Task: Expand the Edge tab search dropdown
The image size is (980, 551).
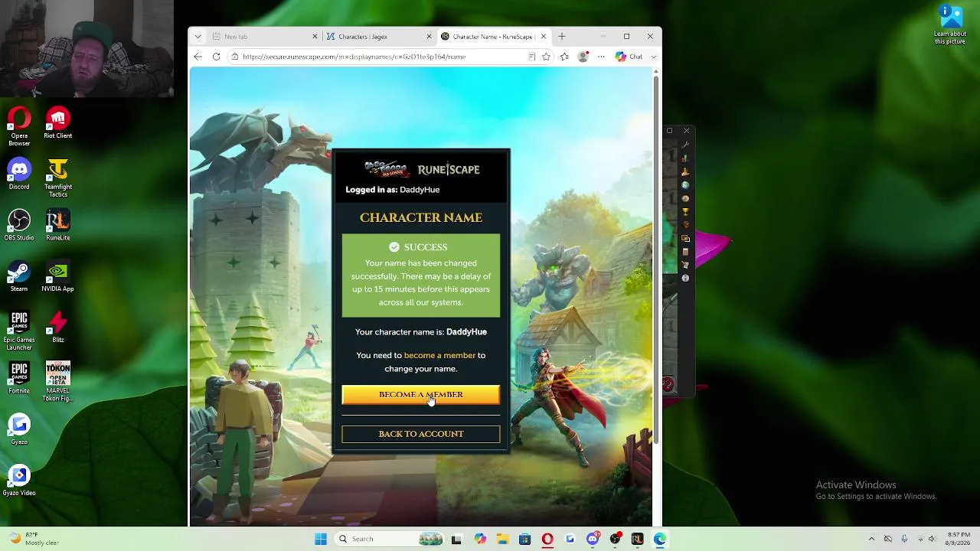Action: click(x=198, y=36)
